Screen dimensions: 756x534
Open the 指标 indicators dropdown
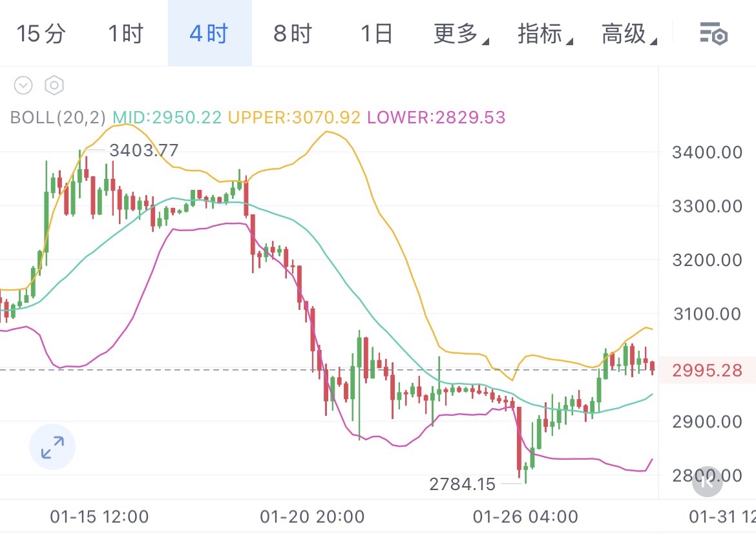point(544,34)
